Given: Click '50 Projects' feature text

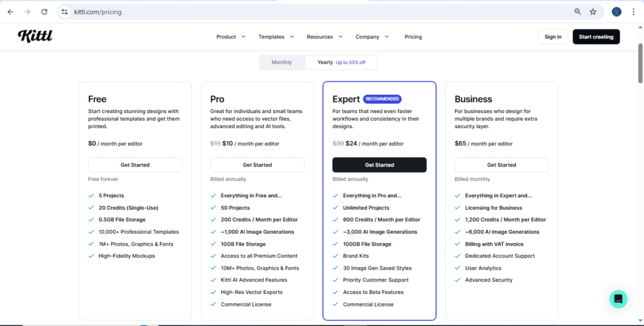Looking at the screenshot, I should click(235, 208).
